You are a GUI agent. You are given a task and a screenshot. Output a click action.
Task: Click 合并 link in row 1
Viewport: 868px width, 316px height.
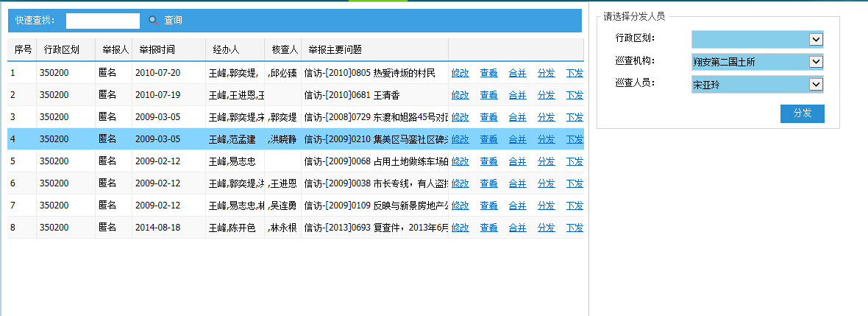pyautogui.click(x=518, y=73)
